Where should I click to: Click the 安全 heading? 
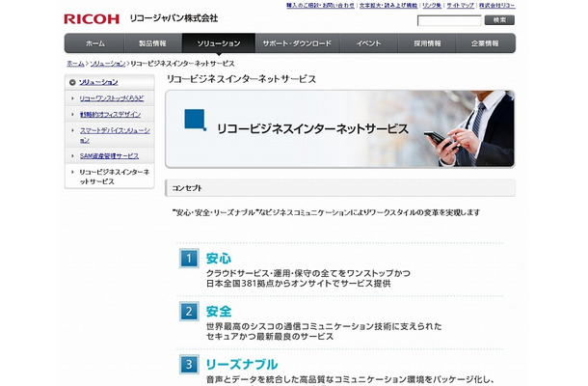click(x=219, y=312)
